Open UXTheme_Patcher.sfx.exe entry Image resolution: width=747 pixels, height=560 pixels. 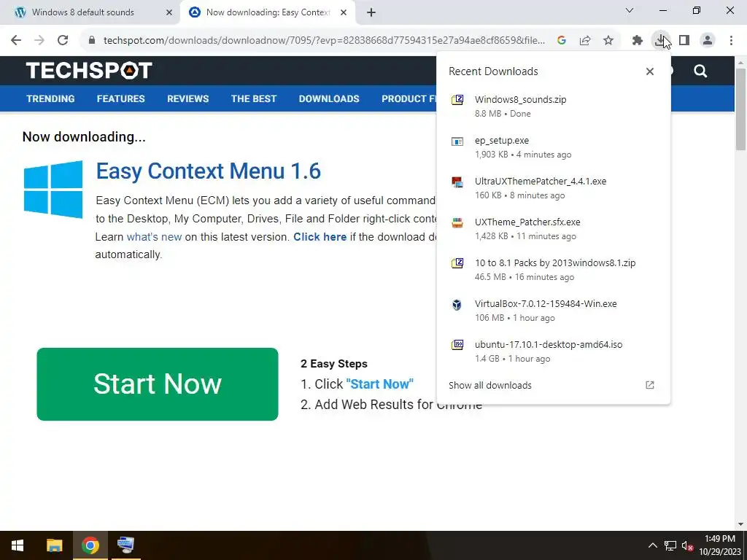[553, 229]
